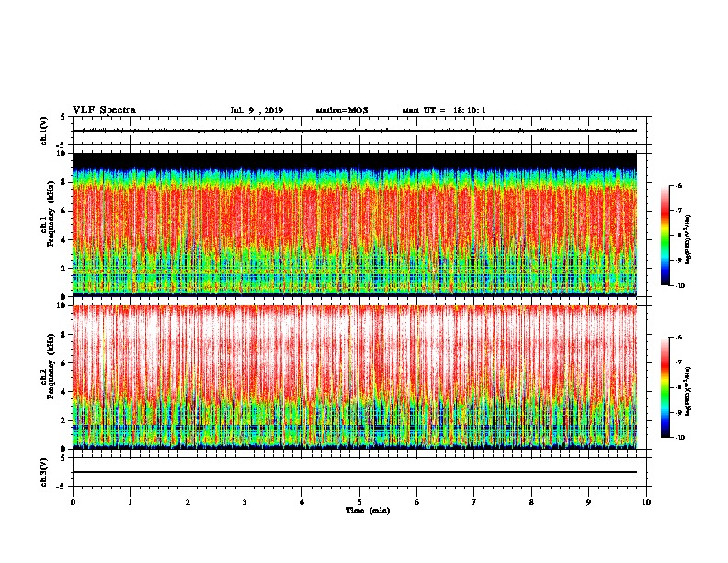The height and width of the screenshot is (563, 728).
Task: Click the ch.2 spectrogram 2 kHz tick label
Action: pyautogui.click(x=63, y=420)
